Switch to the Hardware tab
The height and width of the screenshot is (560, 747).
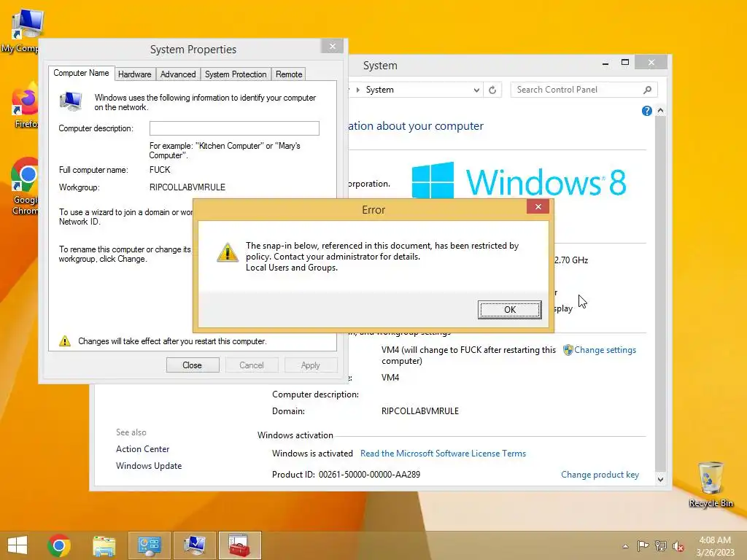pos(135,74)
